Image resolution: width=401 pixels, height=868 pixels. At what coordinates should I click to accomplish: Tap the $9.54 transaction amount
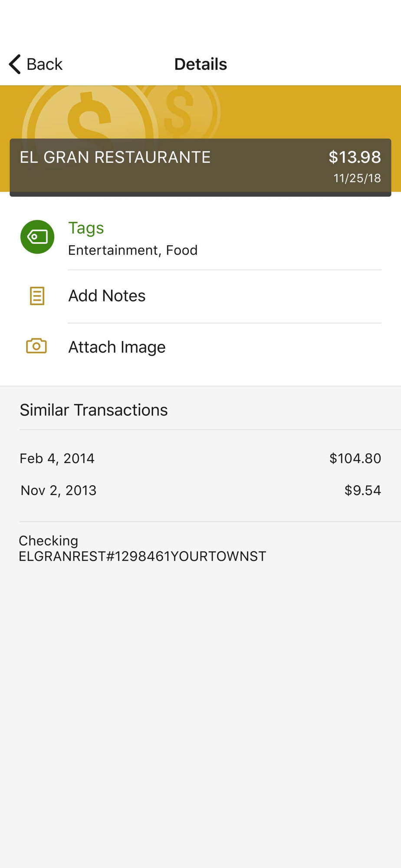(363, 490)
